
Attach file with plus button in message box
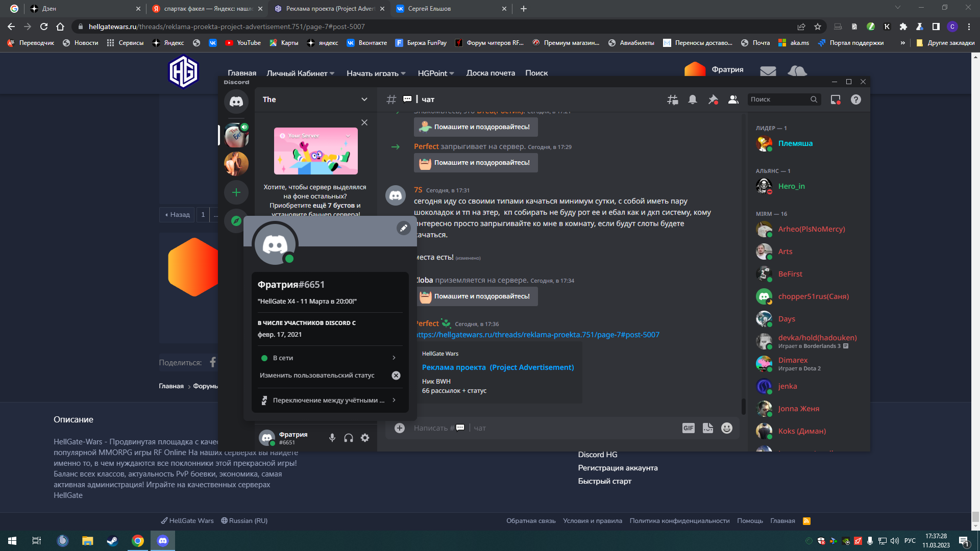[x=400, y=428]
